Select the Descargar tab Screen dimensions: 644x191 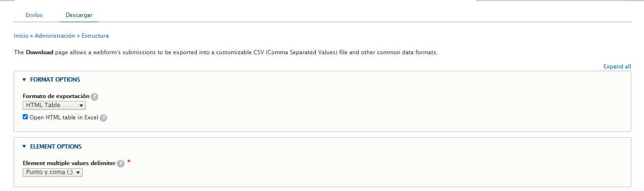tap(79, 15)
